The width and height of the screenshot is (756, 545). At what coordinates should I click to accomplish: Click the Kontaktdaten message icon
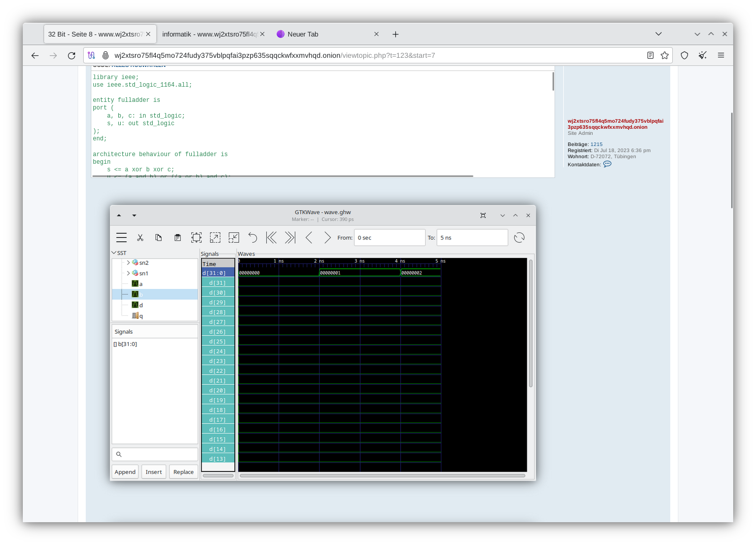tap(607, 164)
